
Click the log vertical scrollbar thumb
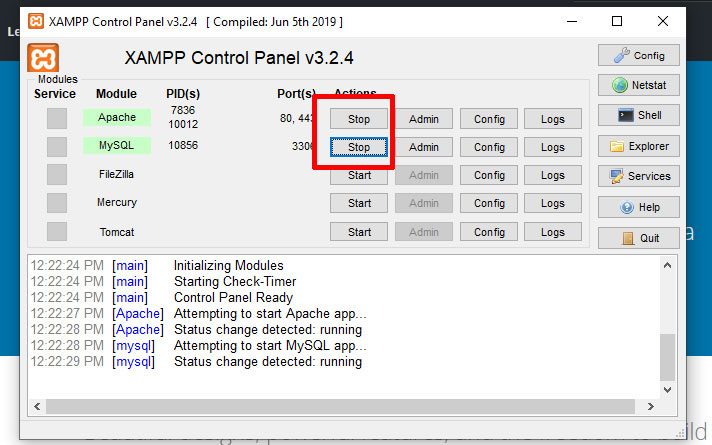point(668,357)
